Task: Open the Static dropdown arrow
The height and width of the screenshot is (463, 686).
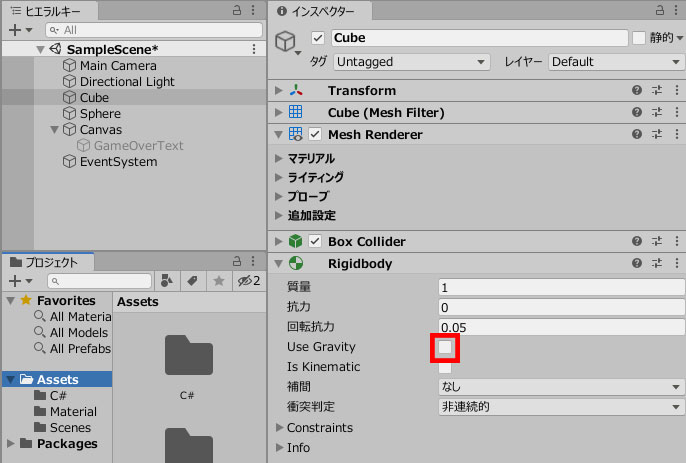Action: click(679, 39)
